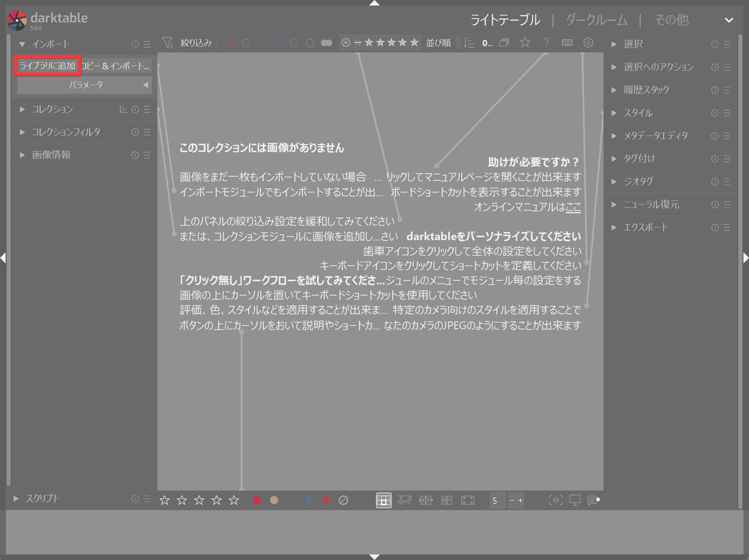
Task: Apply the blue color label
Action: click(x=308, y=501)
